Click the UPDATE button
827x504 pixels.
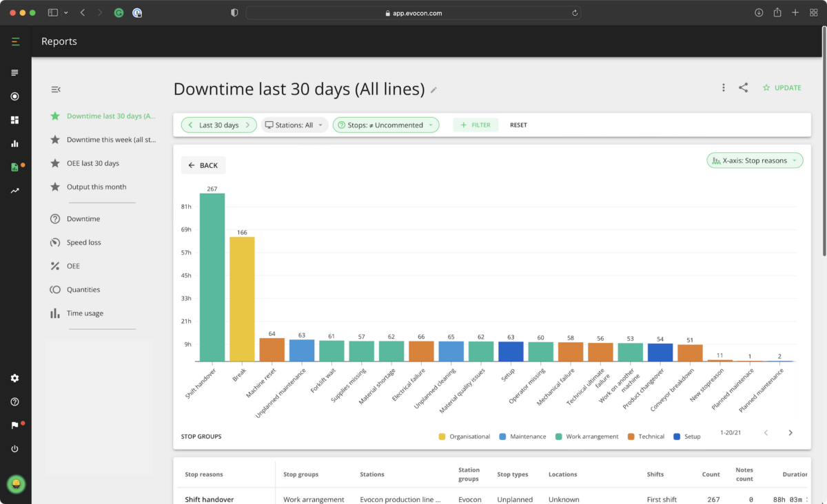click(782, 87)
